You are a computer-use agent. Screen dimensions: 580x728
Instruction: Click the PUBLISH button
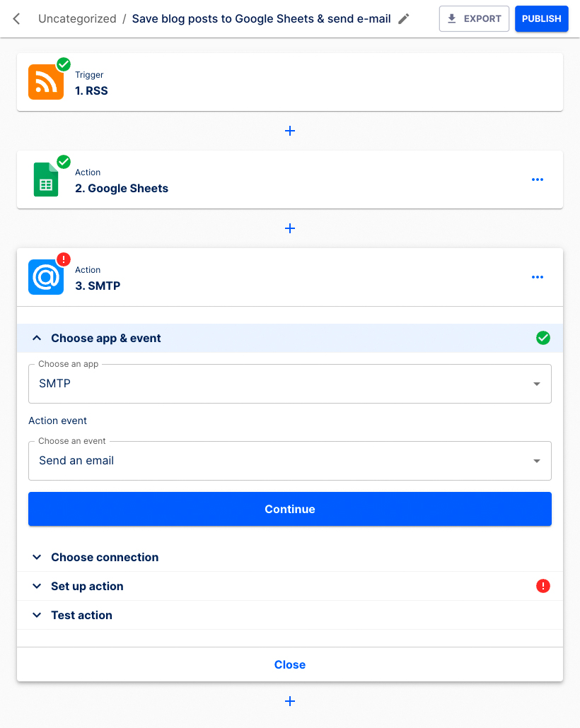(x=541, y=18)
